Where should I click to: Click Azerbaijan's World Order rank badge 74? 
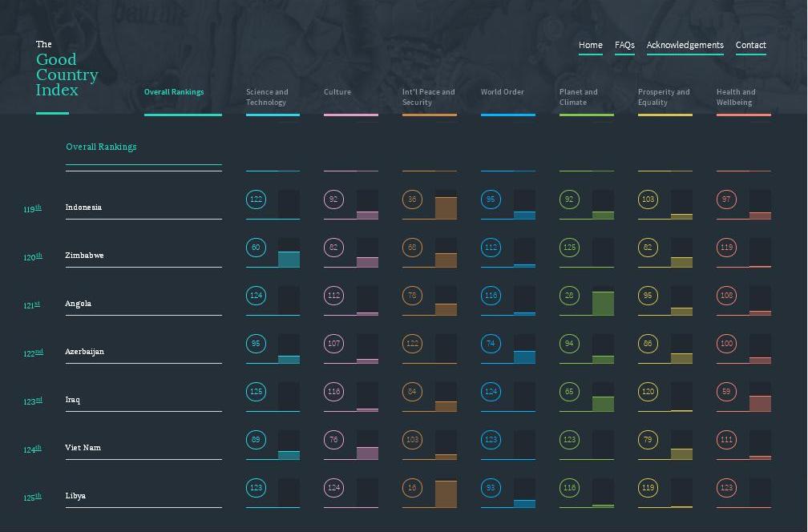[491, 344]
